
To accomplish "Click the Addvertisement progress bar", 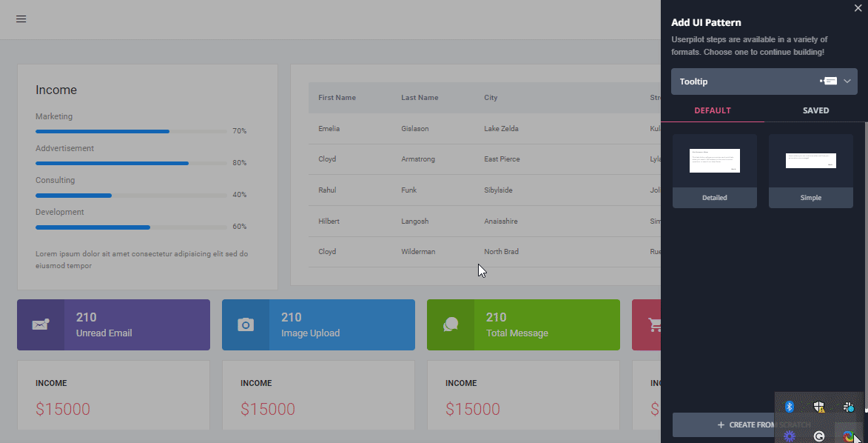I will 131,164.
